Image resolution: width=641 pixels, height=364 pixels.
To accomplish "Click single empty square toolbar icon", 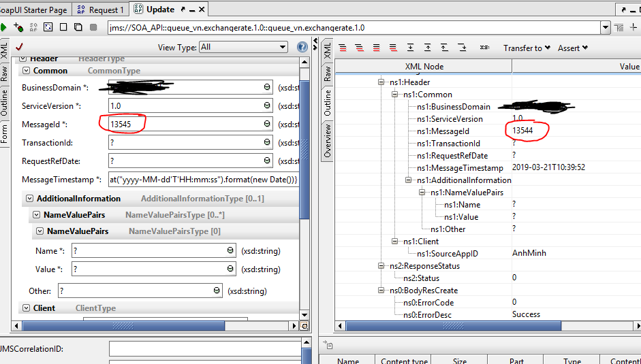I will pyautogui.click(x=63, y=27).
